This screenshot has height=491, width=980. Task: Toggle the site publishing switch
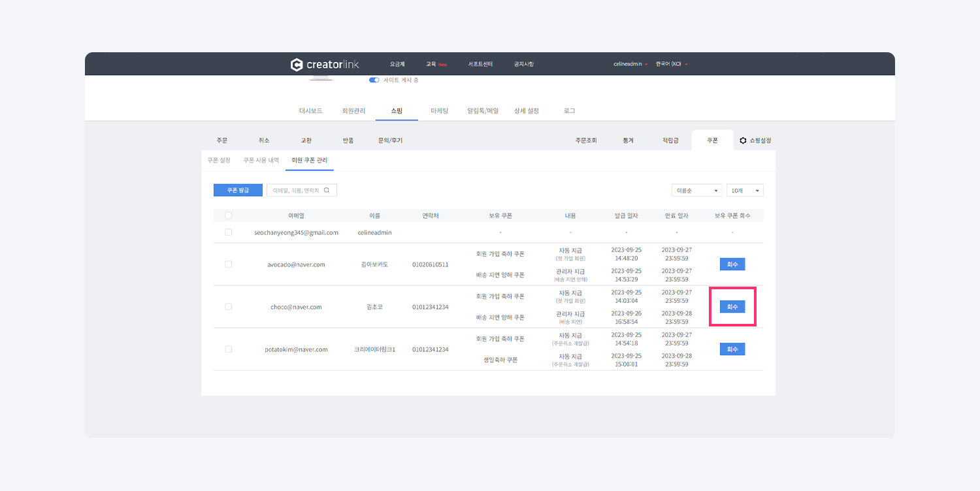coord(374,80)
